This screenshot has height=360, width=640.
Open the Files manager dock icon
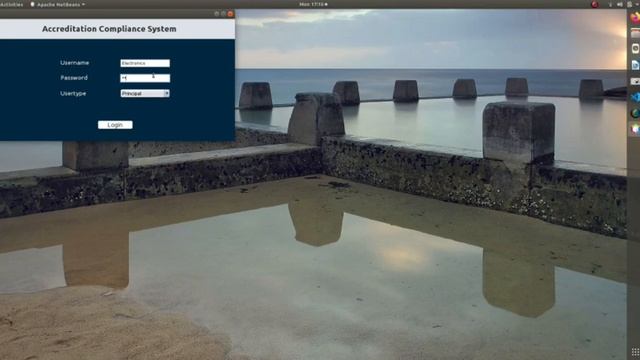pyautogui.click(x=635, y=33)
